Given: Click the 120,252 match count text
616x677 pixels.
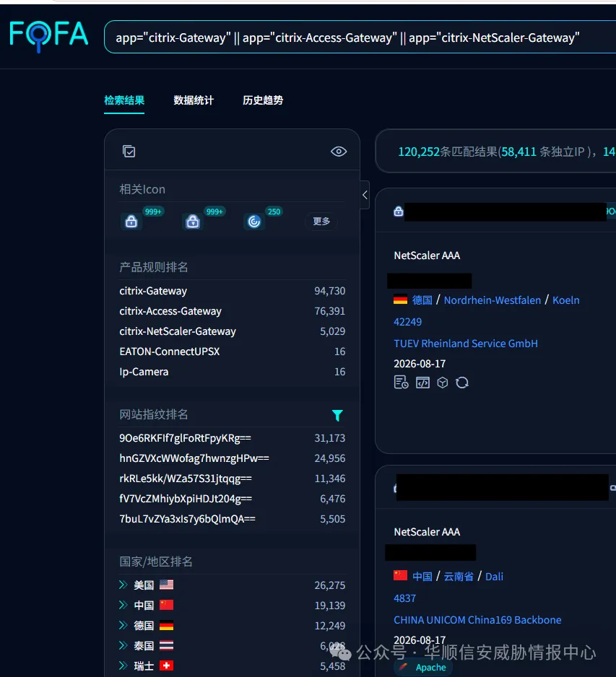Looking at the screenshot, I should click(x=419, y=152).
